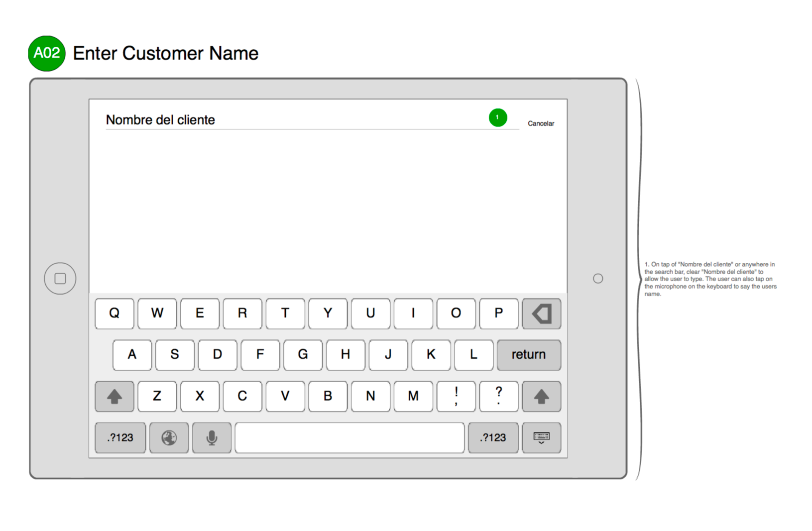This screenshot has height=531, width=812.
Task: Tap the globe icon to switch keyboard language
Action: point(168,438)
